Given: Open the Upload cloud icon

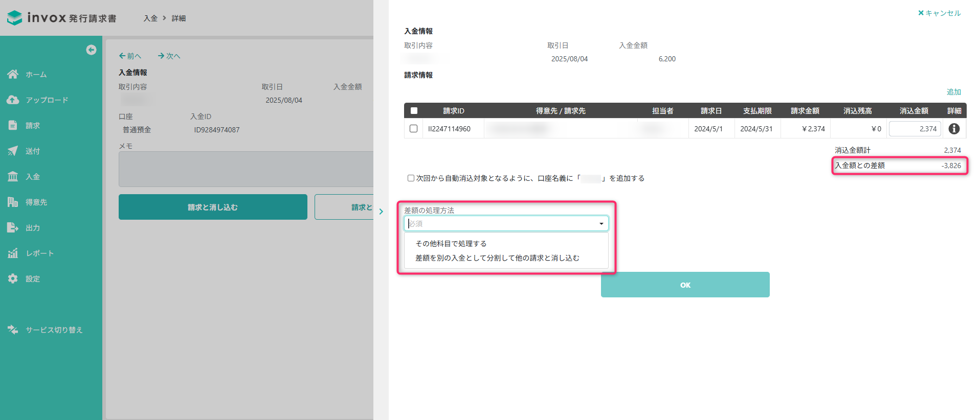Looking at the screenshot, I should click(13, 100).
